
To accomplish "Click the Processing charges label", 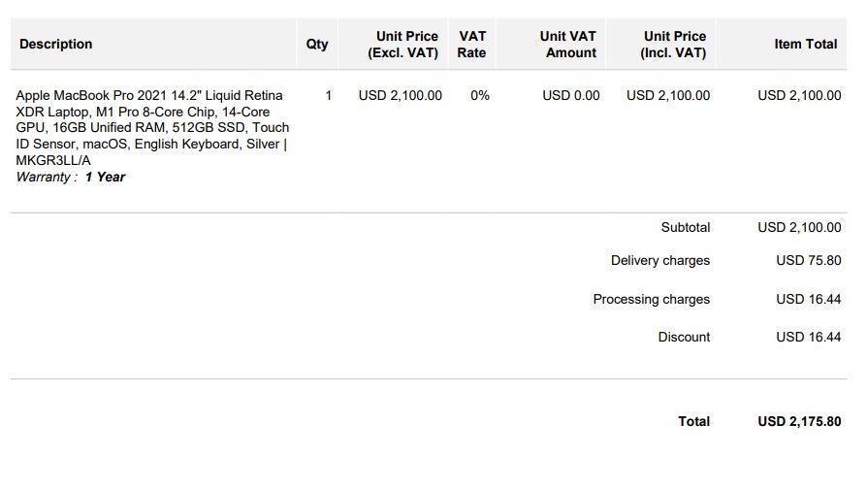I will click(651, 300).
